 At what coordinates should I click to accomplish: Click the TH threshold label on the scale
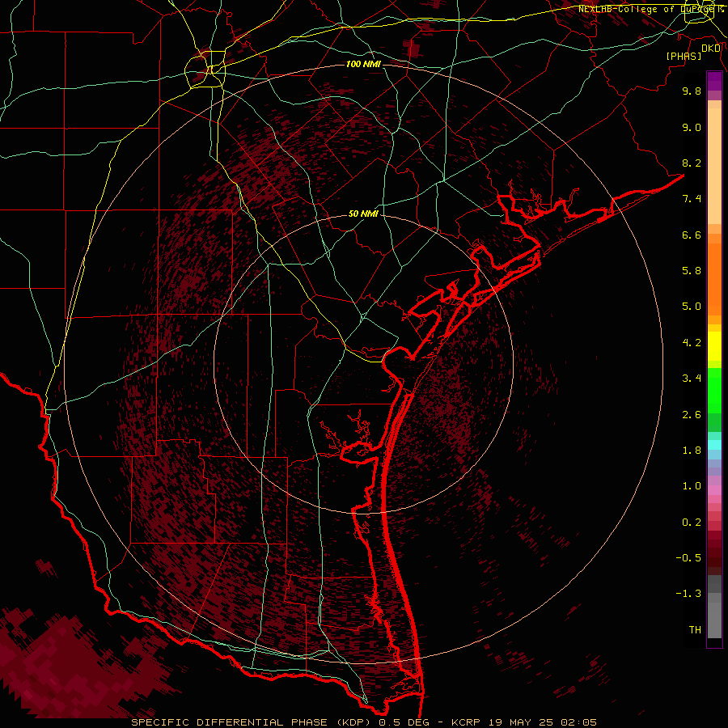tap(695, 630)
